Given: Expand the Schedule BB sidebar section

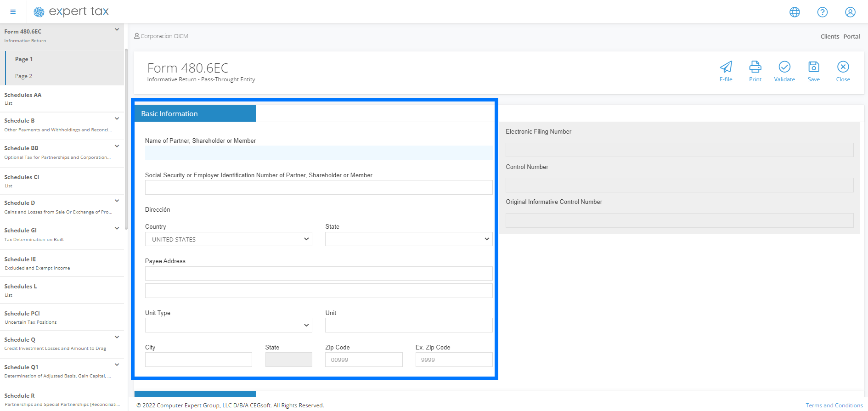Looking at the screenshot, I should click(x=117, y=146).
